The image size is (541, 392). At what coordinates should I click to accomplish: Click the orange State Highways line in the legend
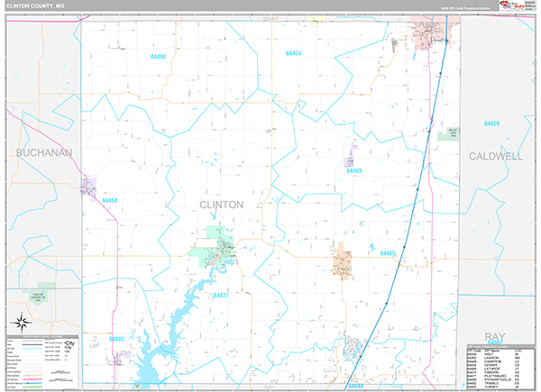point(32,376)
